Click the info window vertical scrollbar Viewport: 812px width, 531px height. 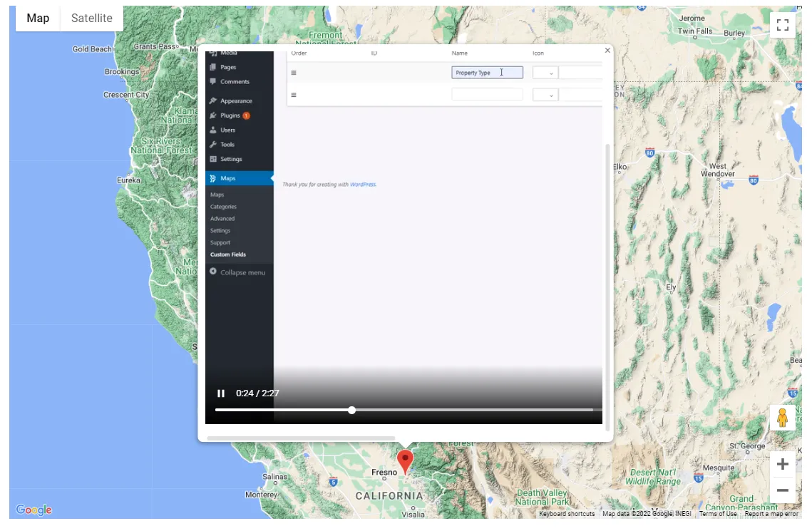pyautogui.click(x=608, y=287)
